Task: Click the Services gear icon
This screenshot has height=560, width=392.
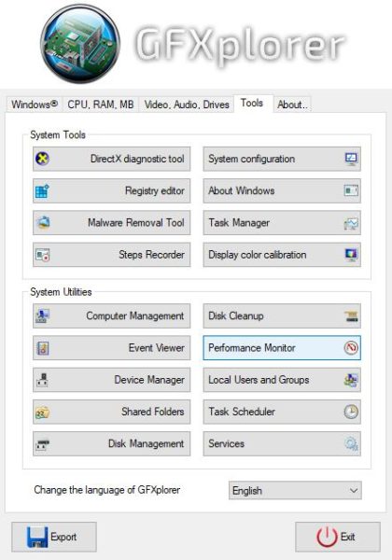Action: click(351, 444)
